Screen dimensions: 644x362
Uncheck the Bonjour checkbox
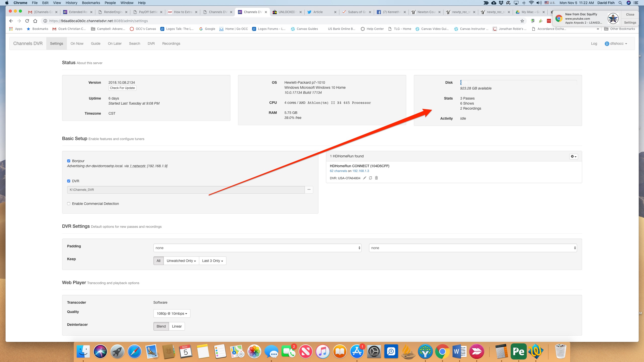(x=69, y=161)
